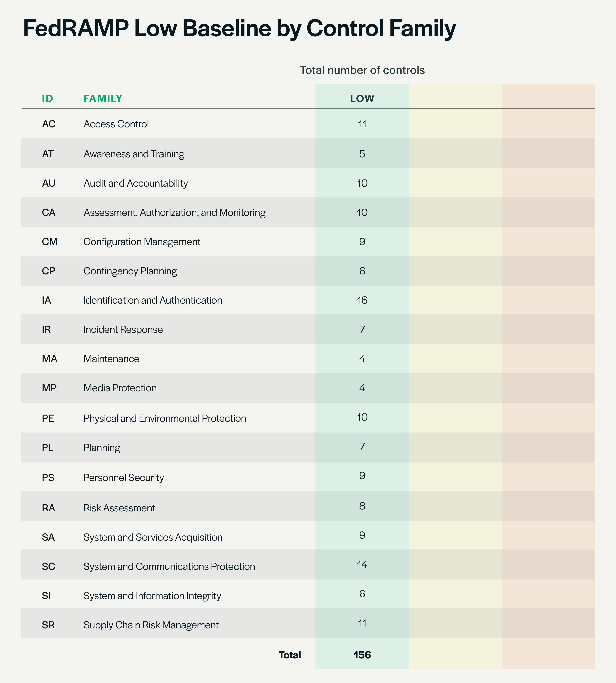The image size is (616, 683).
Task: Select the System and Communications Protection value 14
Action: click(362, 565)
